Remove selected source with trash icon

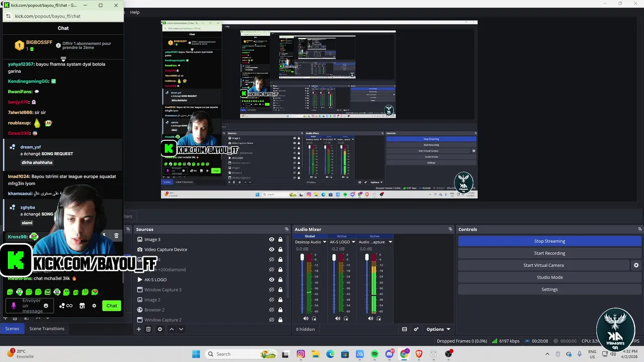tap(148, 329)
